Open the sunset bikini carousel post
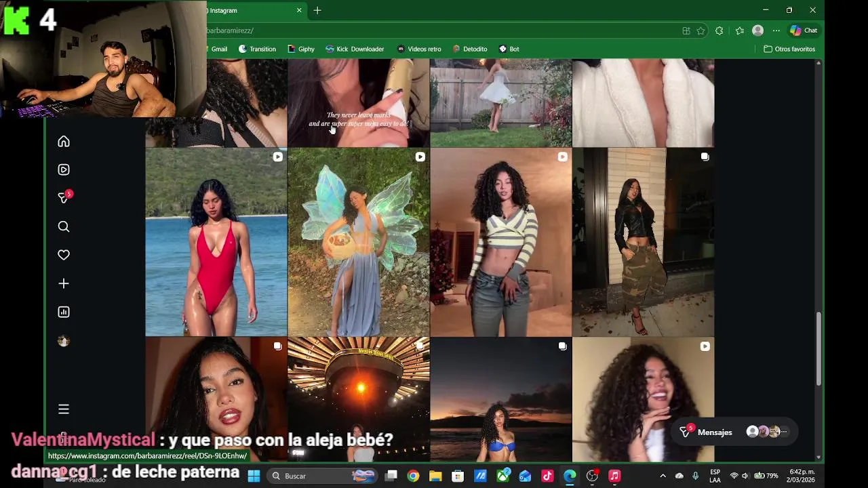This screenshot has height=488, width=868. [500, 400]
